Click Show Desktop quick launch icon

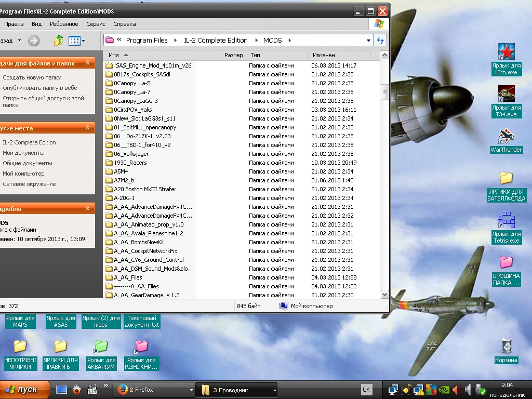pyautogui.click(x=61, y=390)
